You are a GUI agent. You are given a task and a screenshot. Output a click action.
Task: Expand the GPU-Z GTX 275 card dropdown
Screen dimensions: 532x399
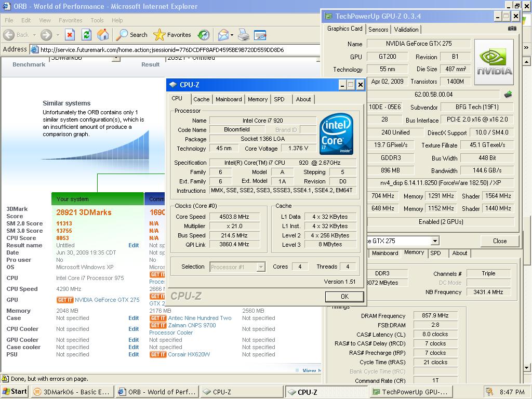click(435, 241)
